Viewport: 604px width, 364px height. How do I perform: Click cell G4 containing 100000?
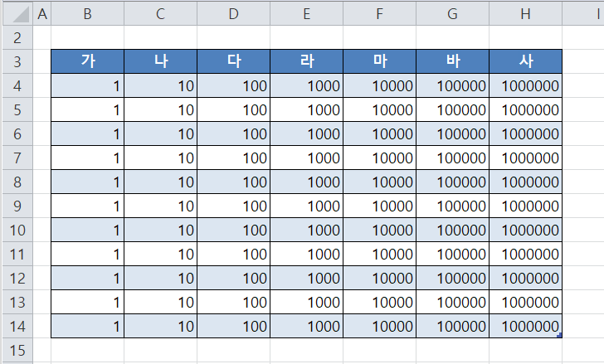pyautogui.click(x=453, y=85)
